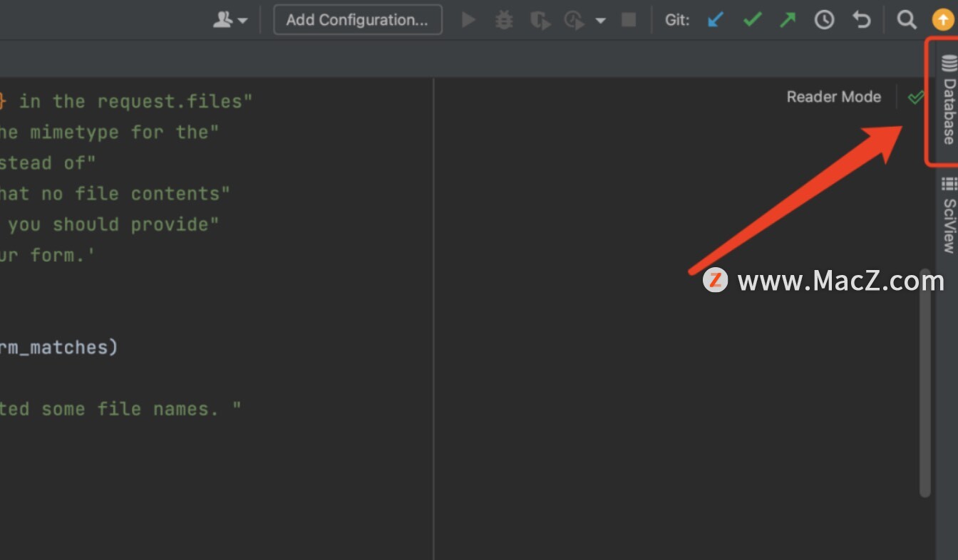This screenshot has height=560, width=958.
Task: Click Git Update Project blue arrow
Action: (x=716, y=20)
